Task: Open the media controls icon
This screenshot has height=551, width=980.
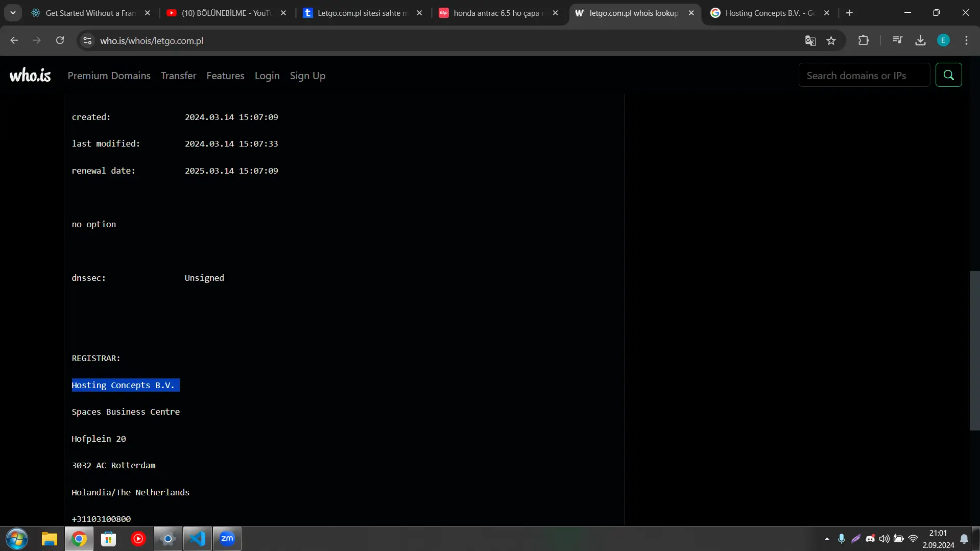Action: [x=897, y=40]
